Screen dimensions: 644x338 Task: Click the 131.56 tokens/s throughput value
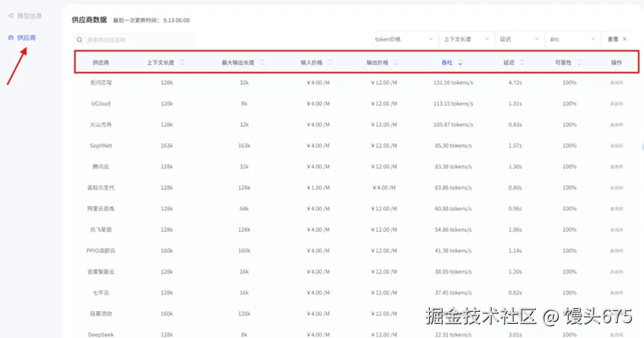(x=453, y=83)
